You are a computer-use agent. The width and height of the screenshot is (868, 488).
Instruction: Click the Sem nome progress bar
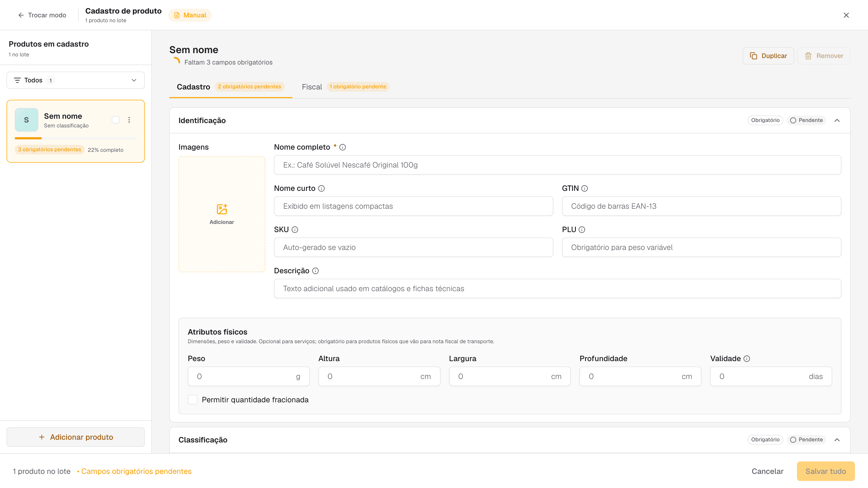coord(75,138)
